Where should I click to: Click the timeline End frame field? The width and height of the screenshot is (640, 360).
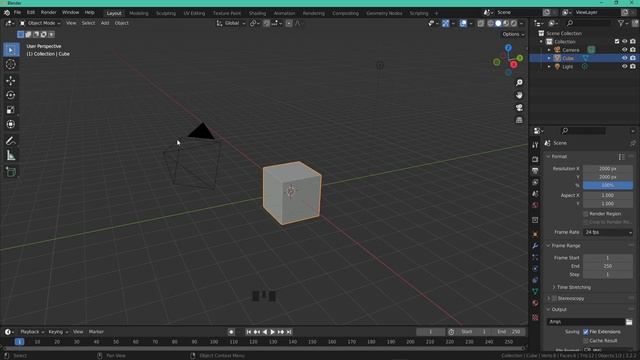tap(510, 332)
